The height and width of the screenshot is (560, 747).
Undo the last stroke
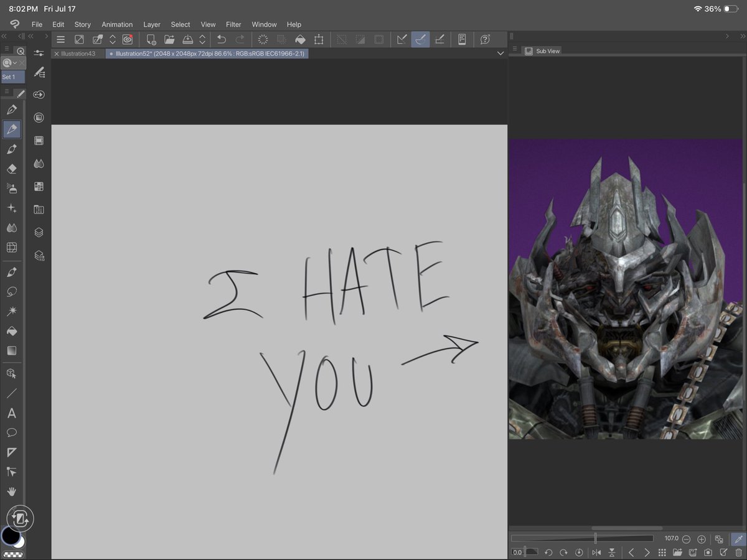tap(221, 39)
